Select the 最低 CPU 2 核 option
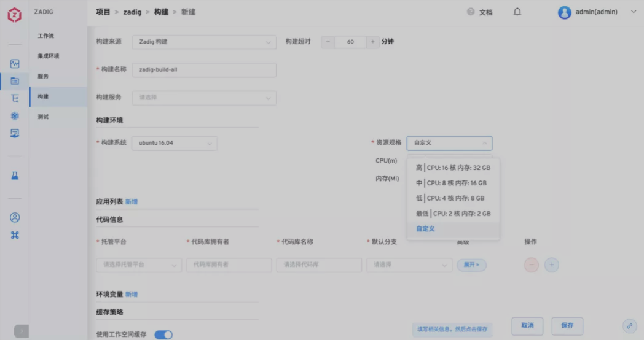 [x=453, y=214]
